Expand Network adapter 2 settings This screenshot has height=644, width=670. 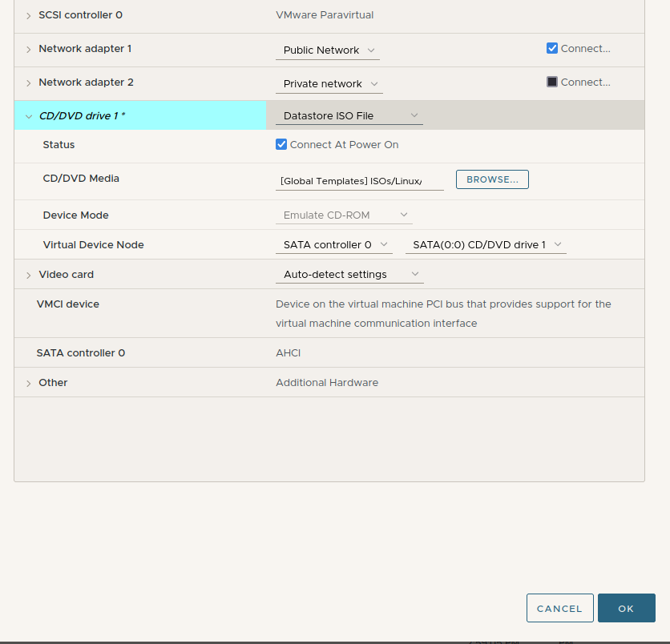coord(29,83)
